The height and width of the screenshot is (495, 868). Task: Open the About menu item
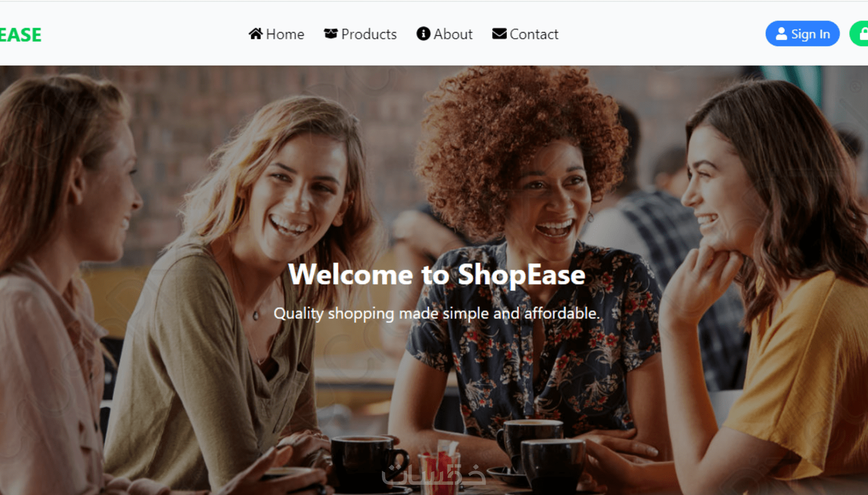point(445,34)
